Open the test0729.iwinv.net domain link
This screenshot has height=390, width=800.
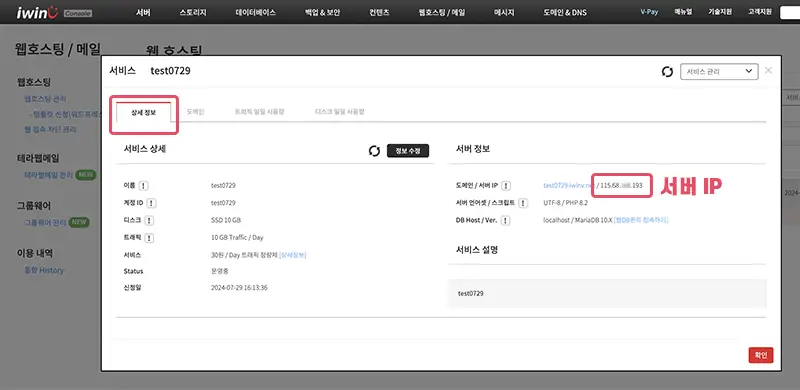[568, 185]
